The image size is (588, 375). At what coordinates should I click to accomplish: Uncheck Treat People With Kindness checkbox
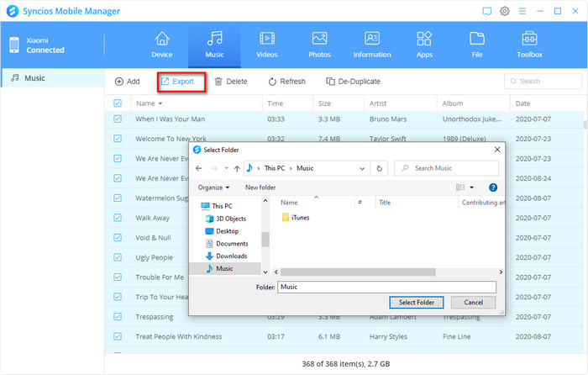tap(118, 336)
